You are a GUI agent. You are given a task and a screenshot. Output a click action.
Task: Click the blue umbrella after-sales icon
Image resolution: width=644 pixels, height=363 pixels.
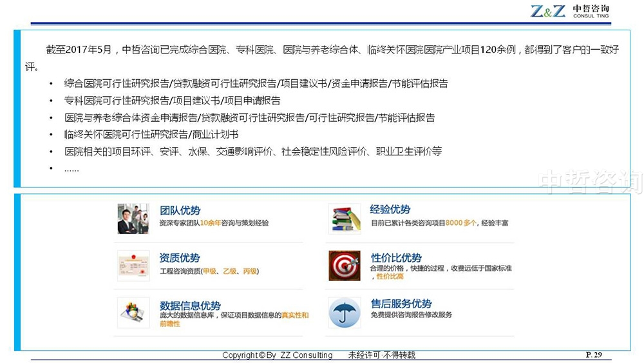344,313
